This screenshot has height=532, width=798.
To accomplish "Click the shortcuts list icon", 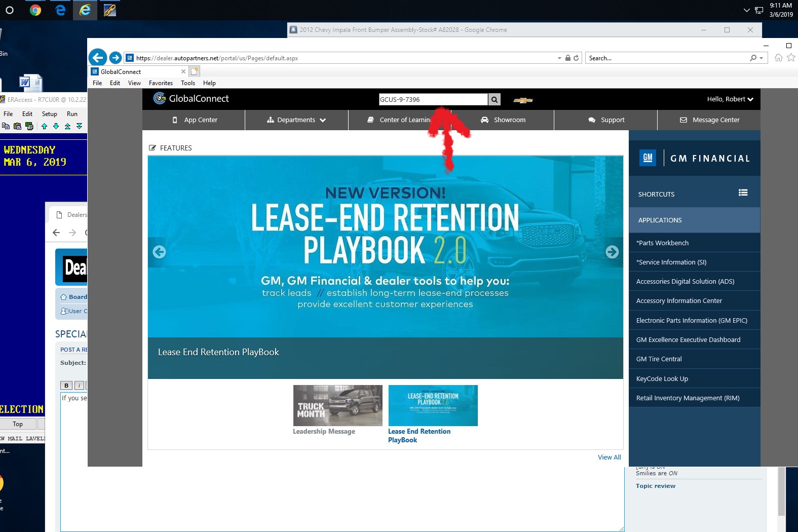I will click(x=743, y=193).
